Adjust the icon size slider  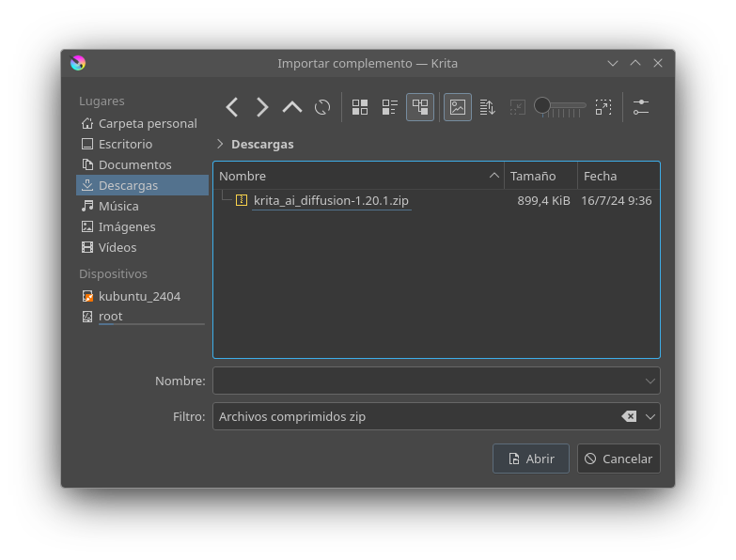point(560,107)
